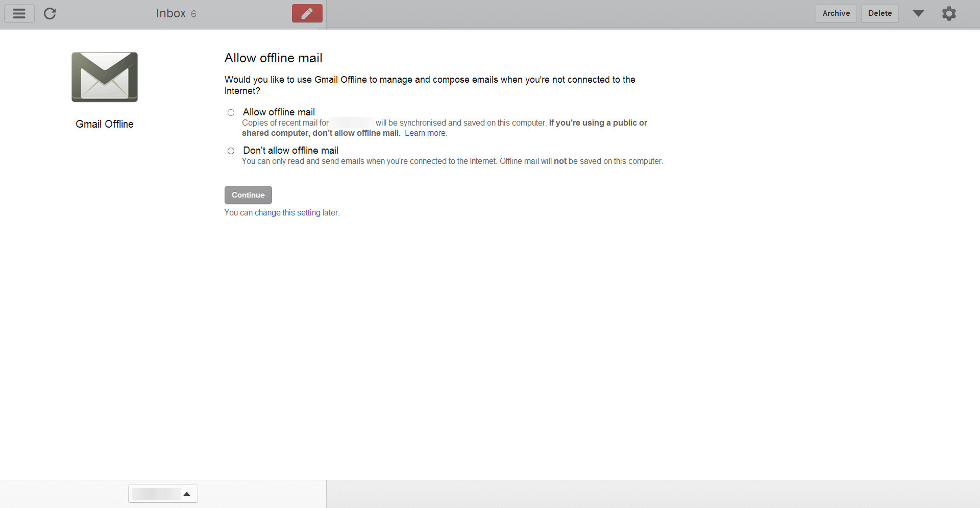Open settings via the gear icon
This screenshot has height=508, width=980.
coord(948,13)
